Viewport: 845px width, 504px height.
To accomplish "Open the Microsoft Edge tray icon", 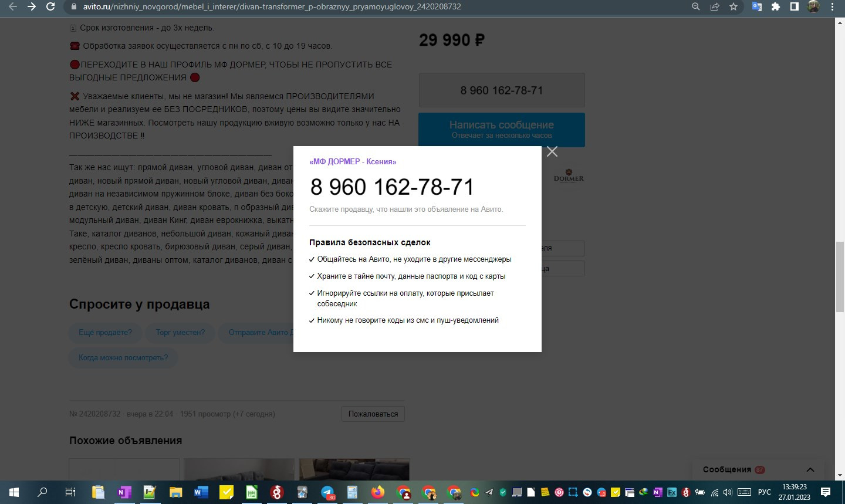I will pos(475,492).
